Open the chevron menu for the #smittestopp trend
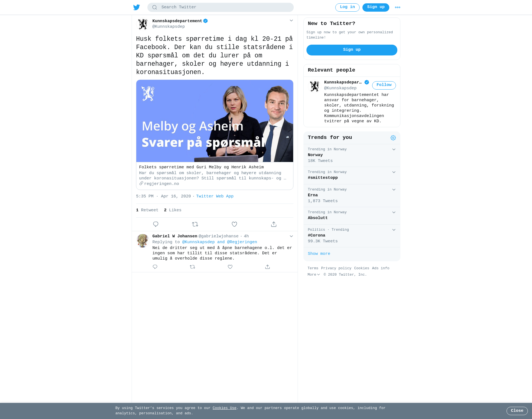The height and width of the screenshot is (419, 532). [394, 172]
